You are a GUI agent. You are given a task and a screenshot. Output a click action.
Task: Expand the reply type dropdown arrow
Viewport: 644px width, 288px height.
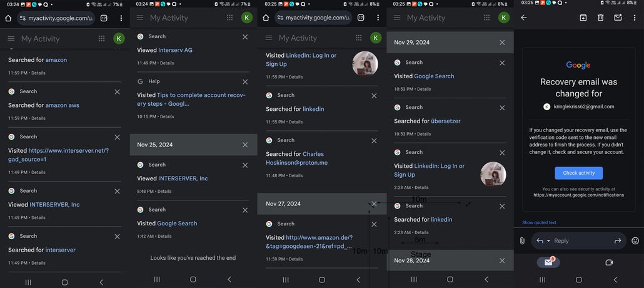click(548, 240)
